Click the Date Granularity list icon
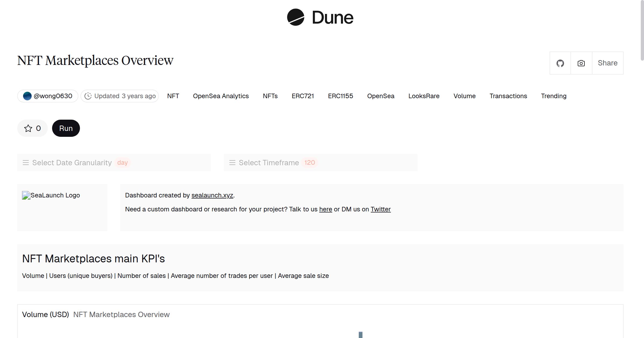 tap(26, 163)
